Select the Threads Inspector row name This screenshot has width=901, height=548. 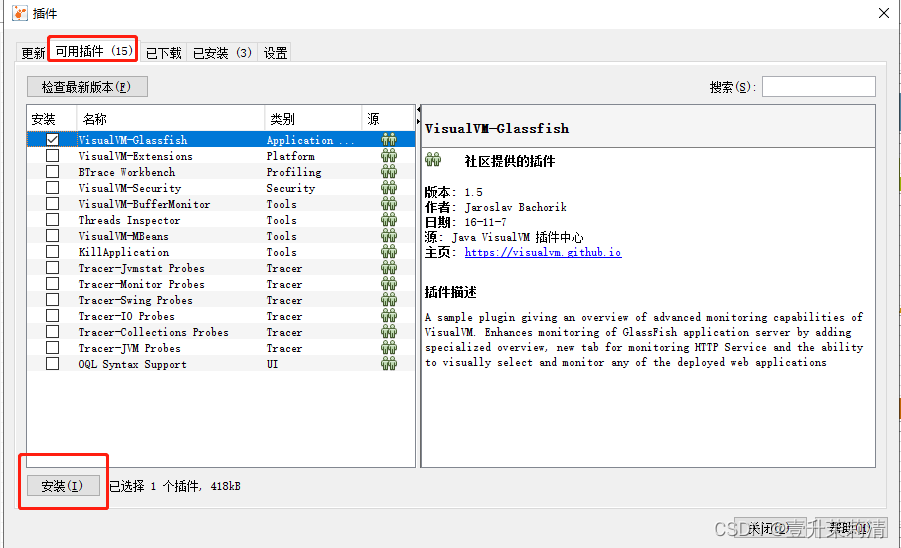[x=129, y=220]
